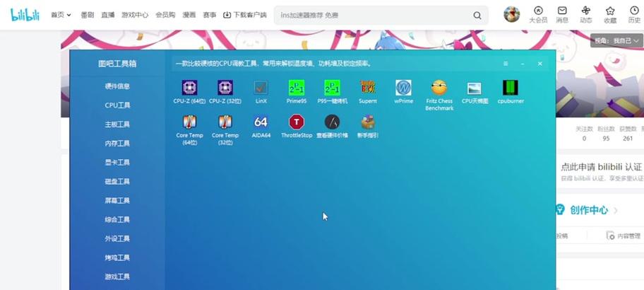644x290 pixels.
Task: Launch the wPrime icon
Action: (403, 88)
